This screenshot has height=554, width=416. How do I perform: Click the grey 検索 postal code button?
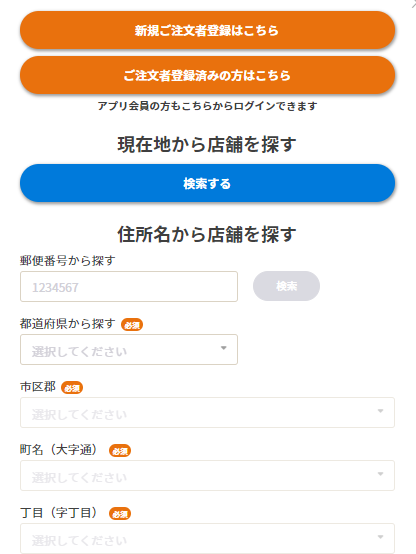286,286
